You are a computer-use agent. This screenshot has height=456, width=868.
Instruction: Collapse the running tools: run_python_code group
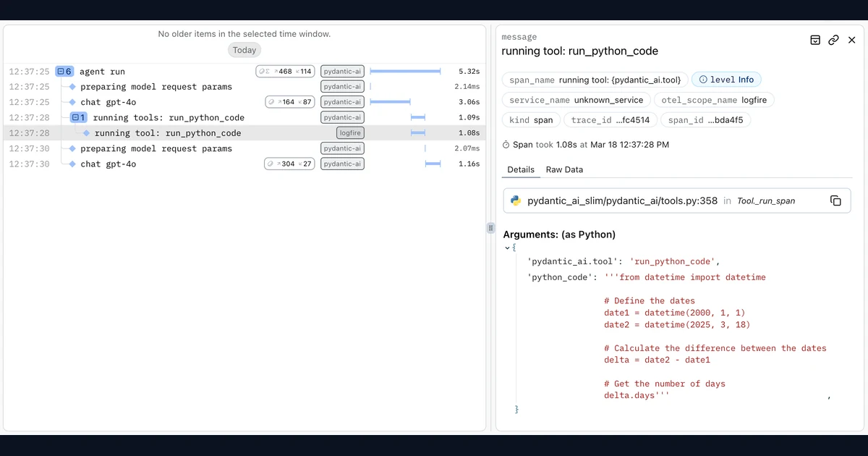tap(78, 117)
